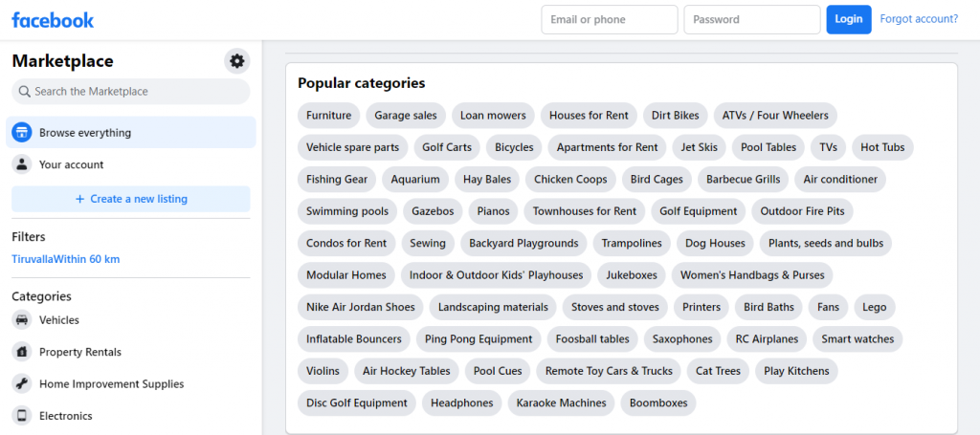
Task: Click the Password input field
Action: (x=751, y=19)
